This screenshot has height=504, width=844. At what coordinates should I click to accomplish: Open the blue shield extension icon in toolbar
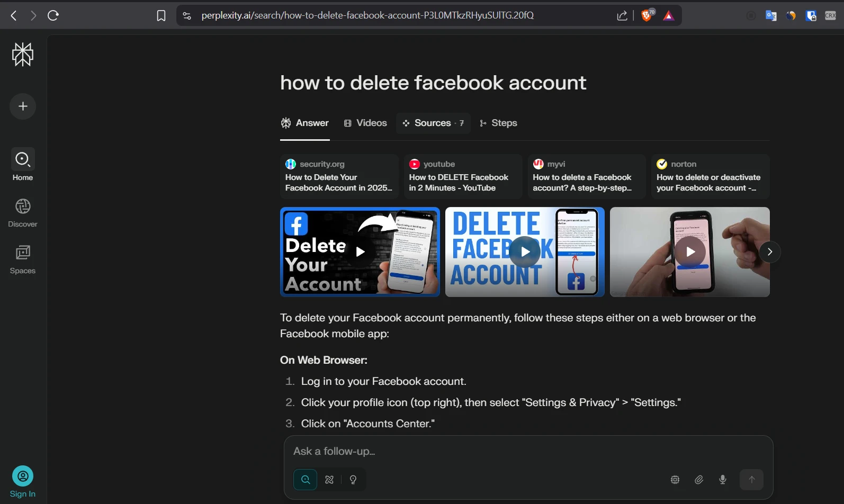811,16
